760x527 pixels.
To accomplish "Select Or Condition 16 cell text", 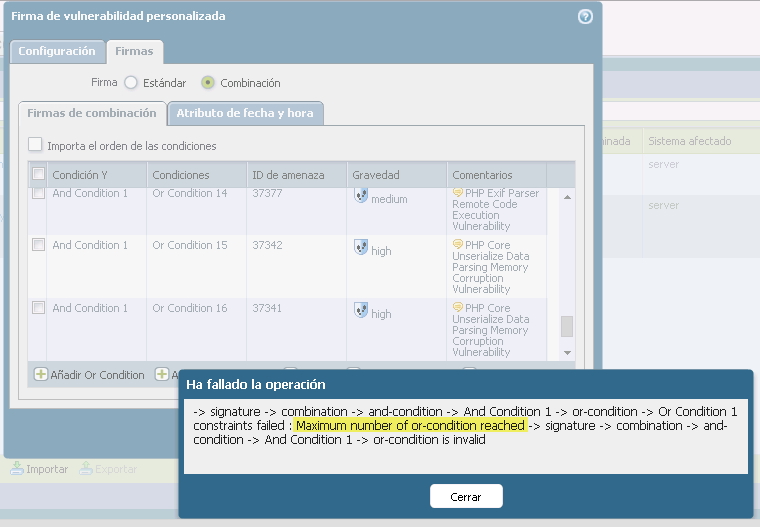I will (190, 308).
